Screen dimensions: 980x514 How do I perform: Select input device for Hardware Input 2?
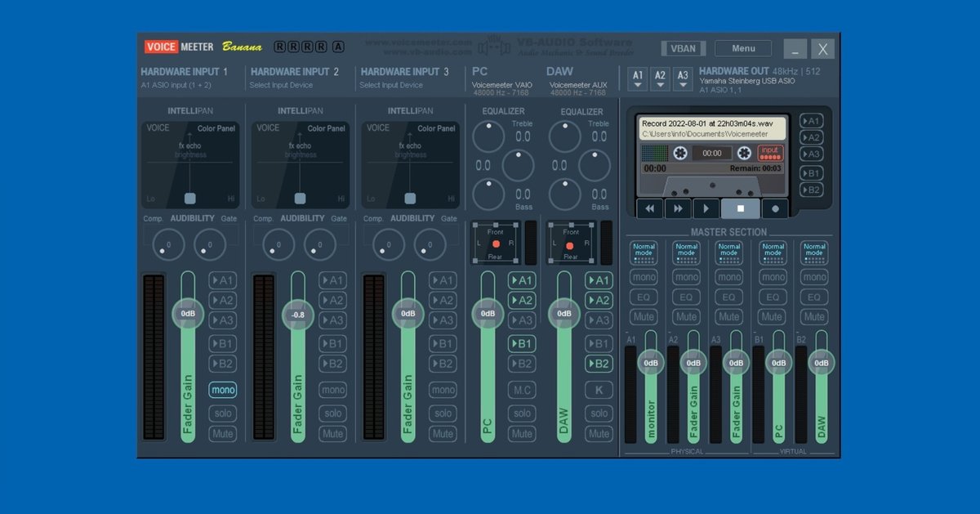coord(281,85)
